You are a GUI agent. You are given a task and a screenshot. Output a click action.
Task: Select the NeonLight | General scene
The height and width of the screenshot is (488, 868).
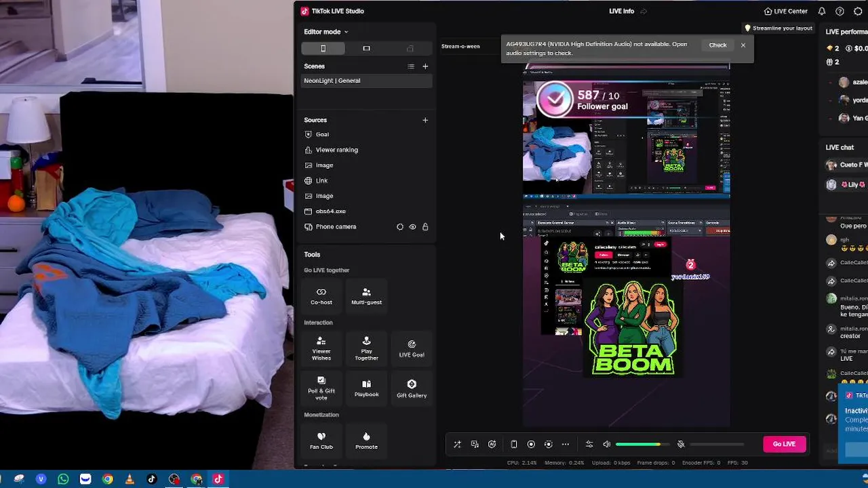(366, 81)
